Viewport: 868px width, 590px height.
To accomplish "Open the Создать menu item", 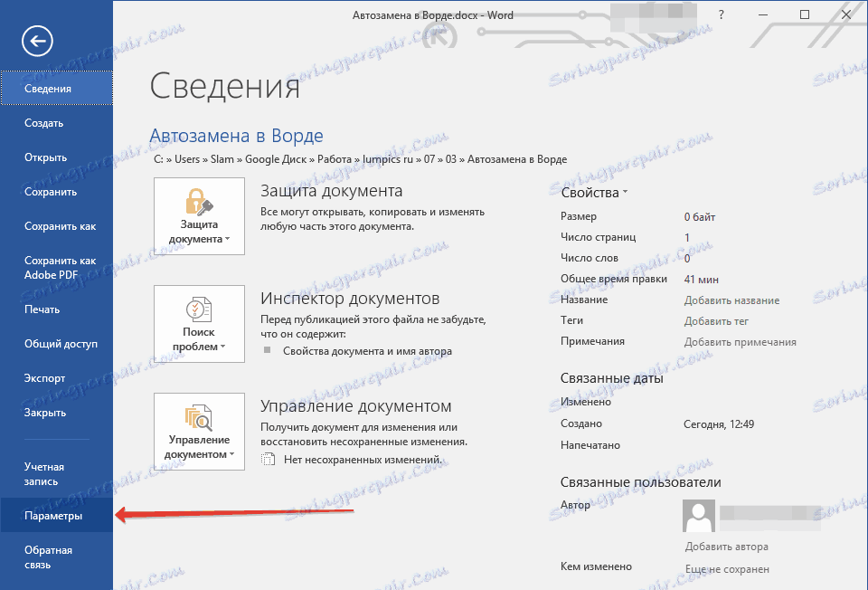I will (x=56, y=123).
